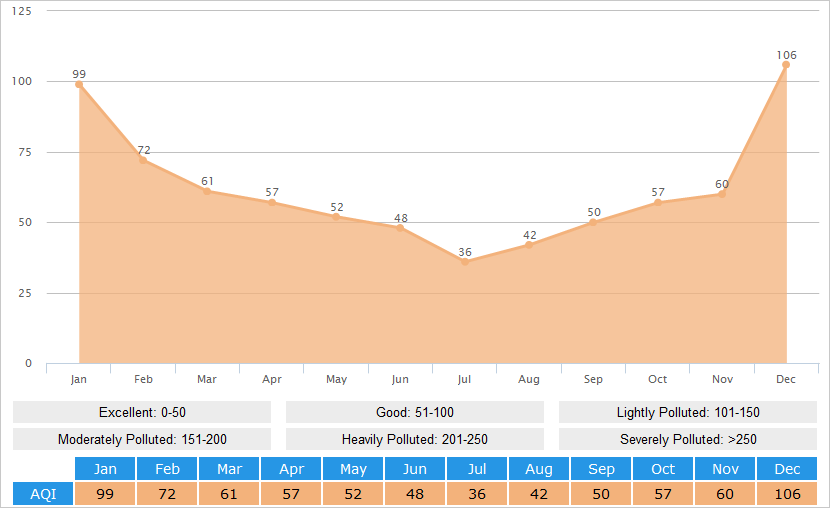The image size is (830, 508).
Task: Click the Aug data point marker on the line
Action: point(529,244)
